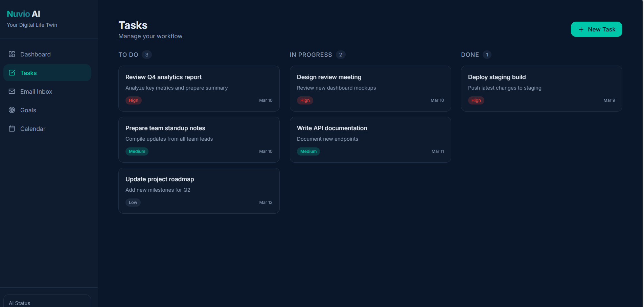The width and height of the screenshot is (644, 307).
Task: Click Mar 10 date on Prepare team standup notes
Action: coord(266,151)
